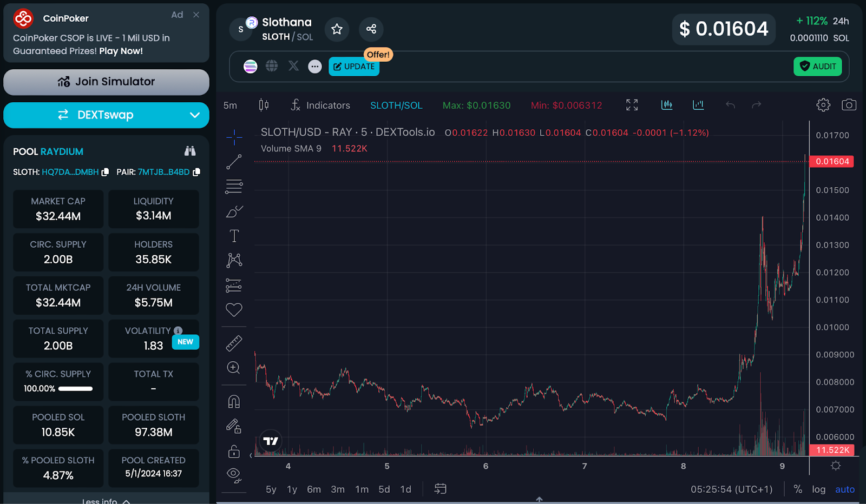The image size is (866, 504).
Task: Toggle stay in drawing mode
Action: pos(234,426)
